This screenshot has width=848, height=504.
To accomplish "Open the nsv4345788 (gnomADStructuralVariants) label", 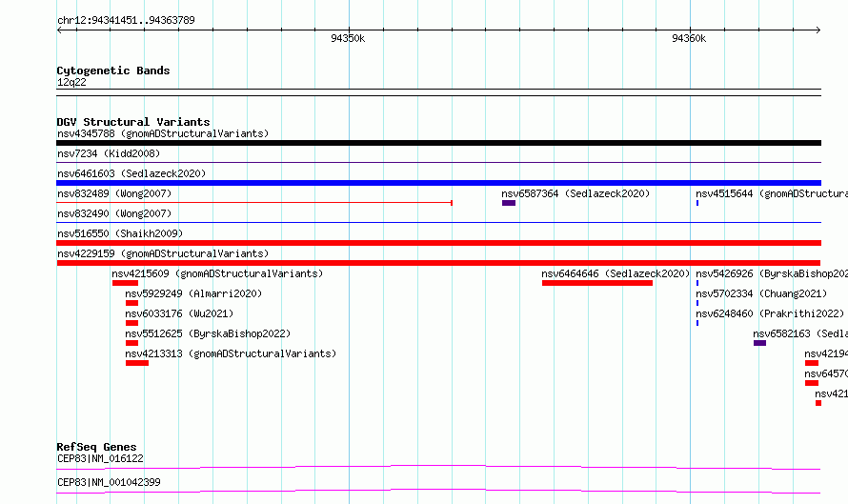I will [x=163, y=133].
